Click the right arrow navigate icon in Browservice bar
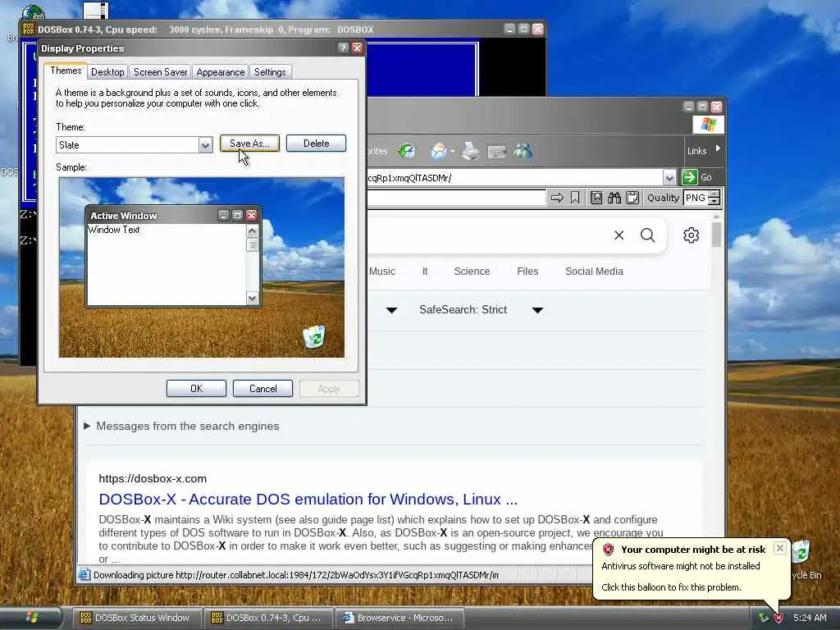Screen dimensions: 840x630 pos(557,198)
